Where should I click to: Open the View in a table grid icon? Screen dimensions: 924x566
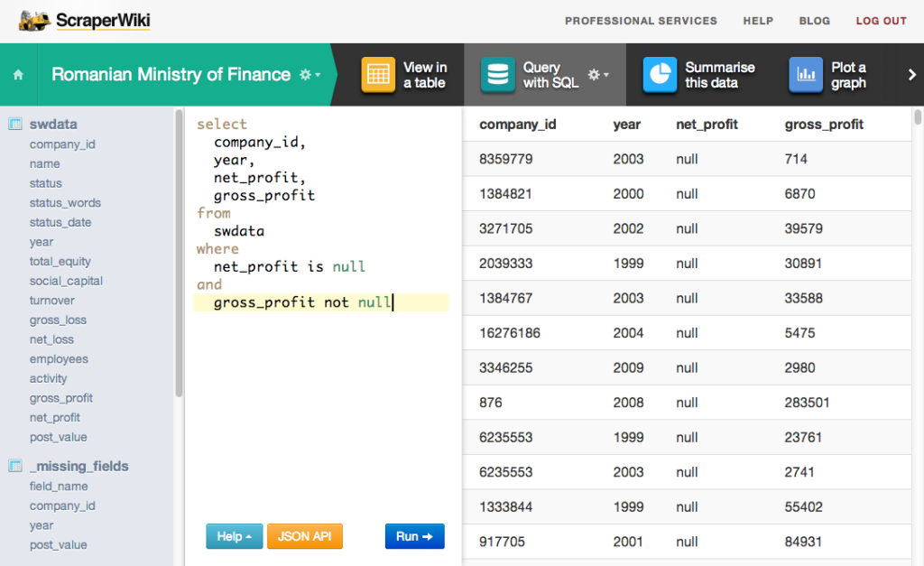pyautogui.click(x=378, y=75)
